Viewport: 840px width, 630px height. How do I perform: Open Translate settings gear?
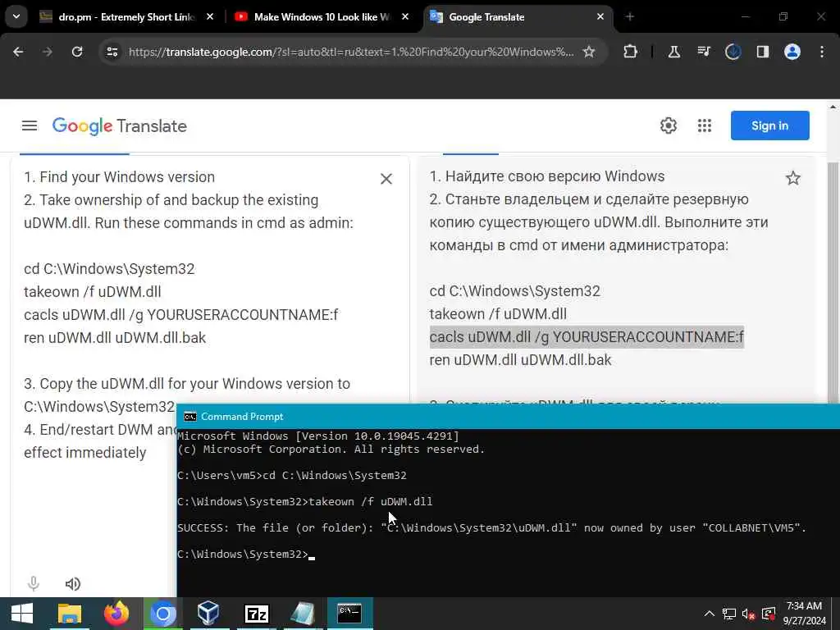(x=668, y=126)
